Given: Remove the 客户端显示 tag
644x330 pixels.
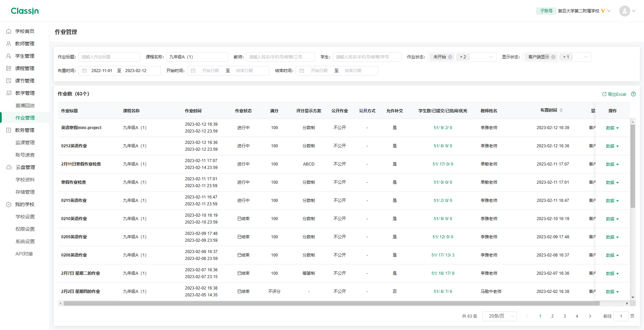Looking at the screenshot, I should click(x=553, y=57).
